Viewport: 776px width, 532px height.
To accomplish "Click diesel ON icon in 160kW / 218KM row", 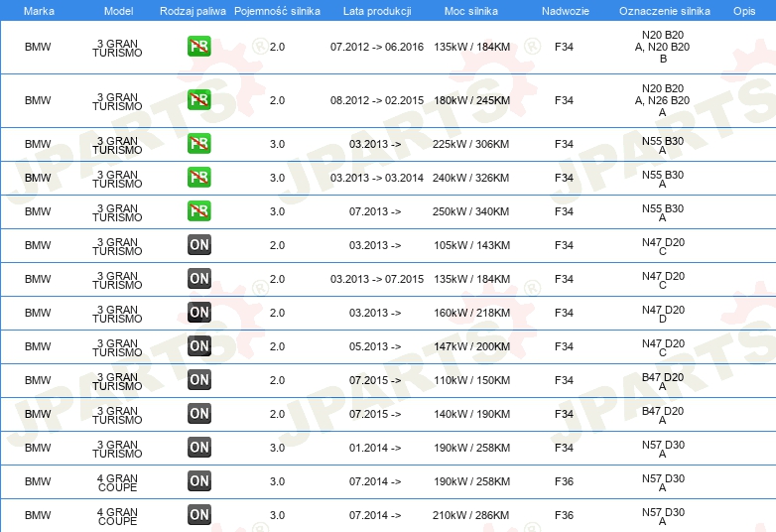I will pos(198,313).
